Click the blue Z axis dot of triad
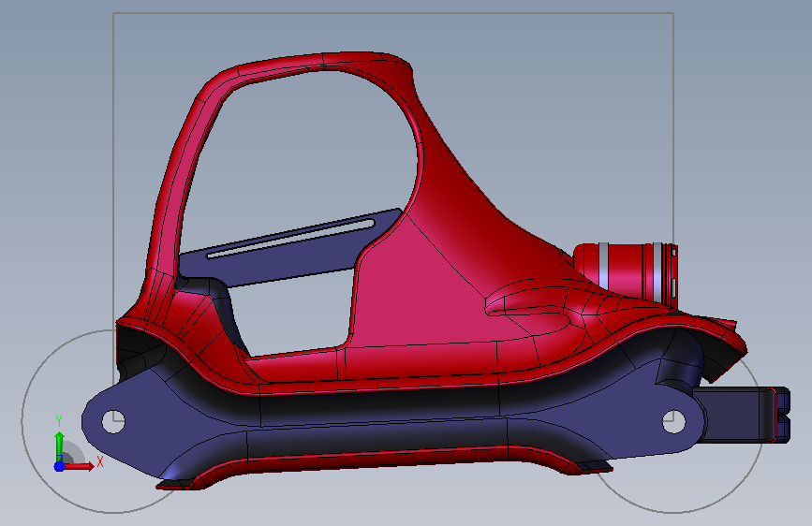The image size is (812, 526). point(60,466)
